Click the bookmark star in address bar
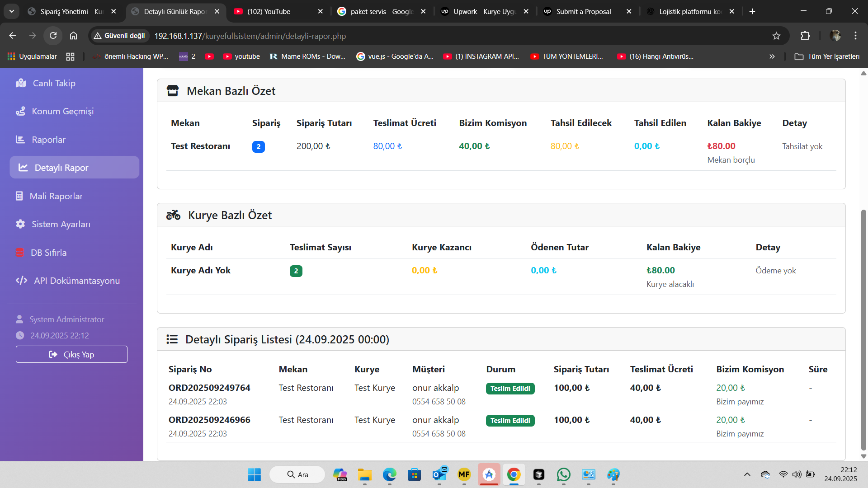The width and height of the screenshot is (868, 488). [x=776, y=36]
